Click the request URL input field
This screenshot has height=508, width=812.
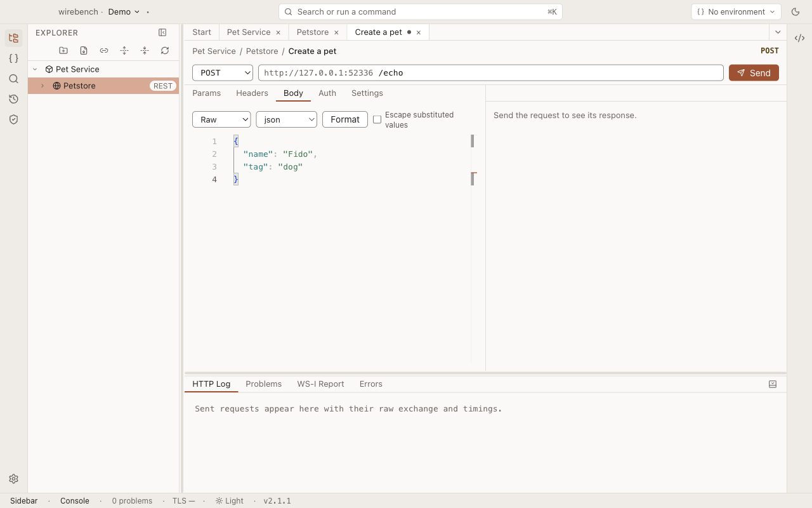[x=491, y=73]
